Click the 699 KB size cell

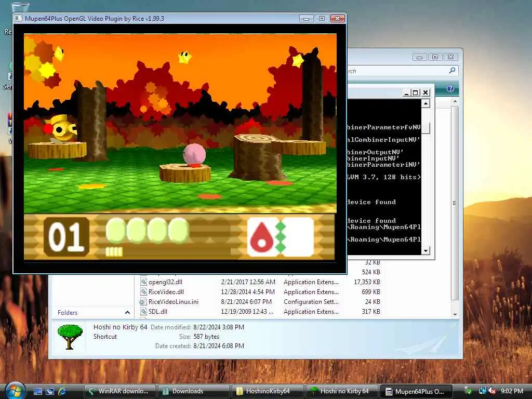[x=371, y=292]
